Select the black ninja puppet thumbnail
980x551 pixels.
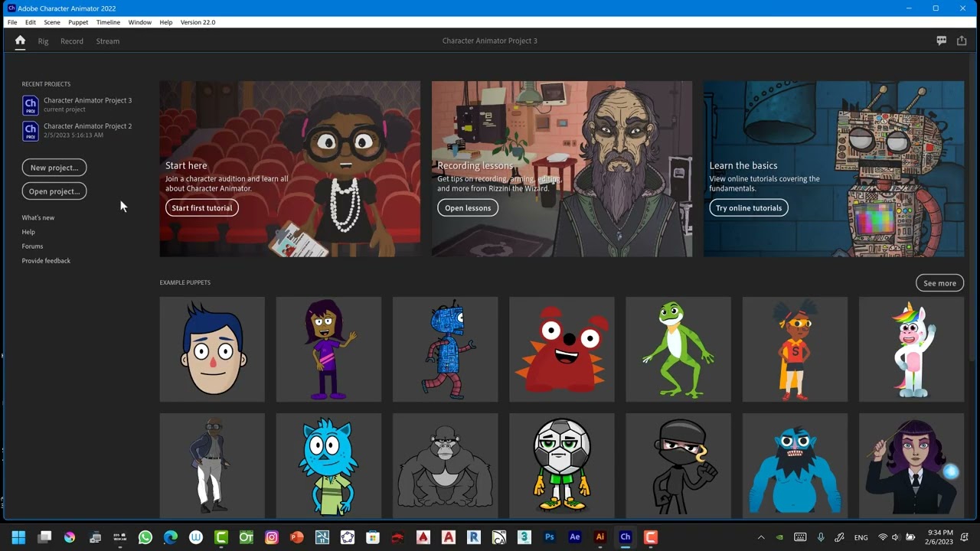click(x=678, y=465)
